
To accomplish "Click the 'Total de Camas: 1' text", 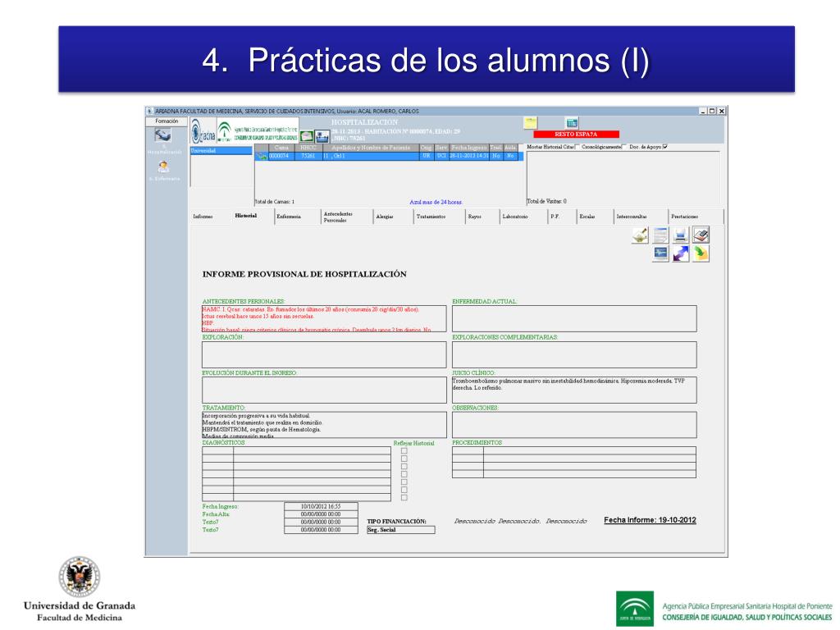I will coord(275,202).
